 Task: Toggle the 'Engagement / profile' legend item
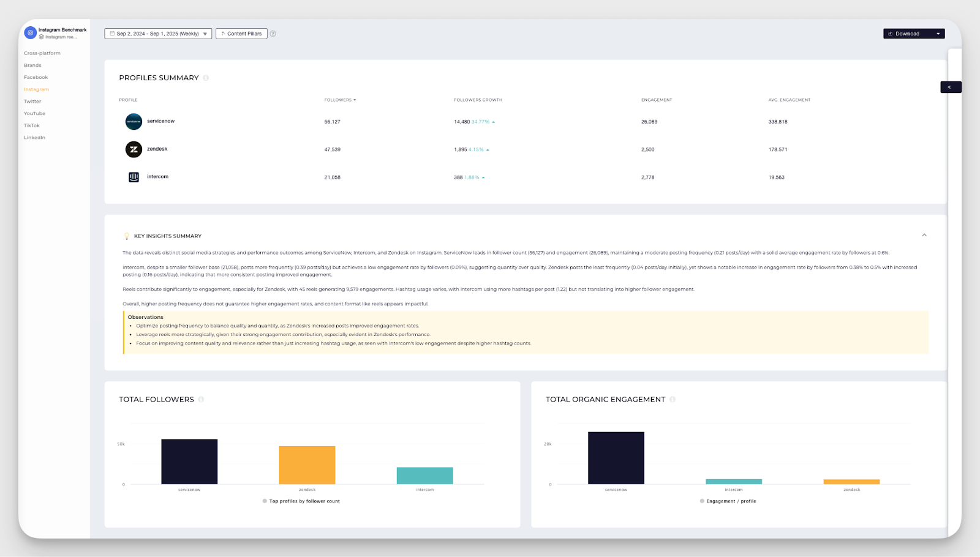click(x=728, y=501)
